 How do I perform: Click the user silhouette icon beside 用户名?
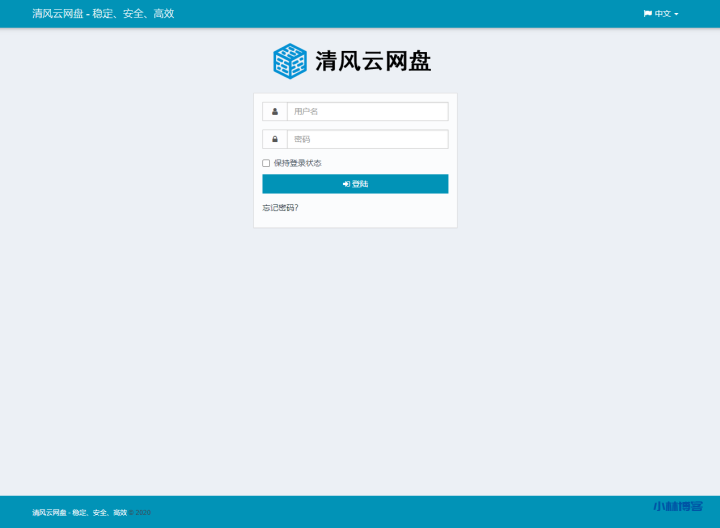click(x=275, y=112)
